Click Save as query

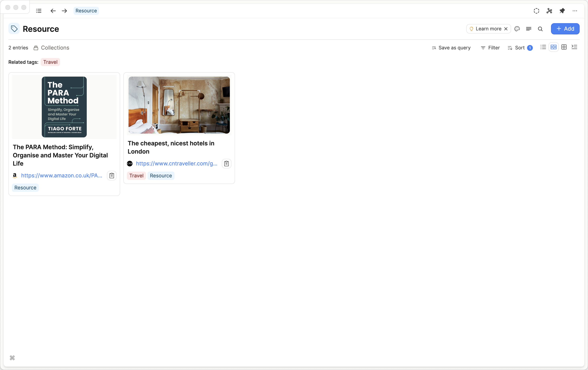(451, 48)
